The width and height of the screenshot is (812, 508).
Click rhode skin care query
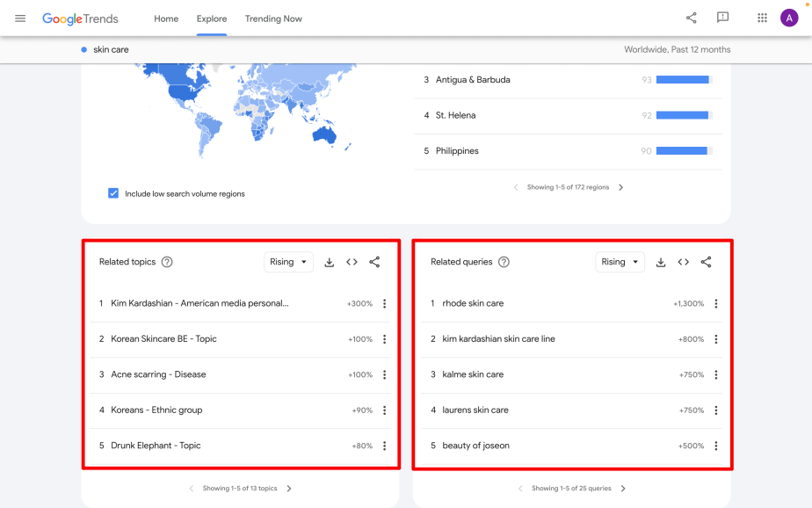473,303
